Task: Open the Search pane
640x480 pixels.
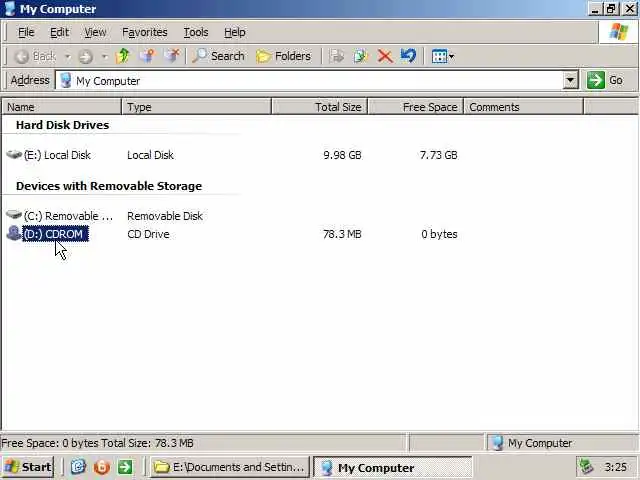Action: tap(218, 56)
